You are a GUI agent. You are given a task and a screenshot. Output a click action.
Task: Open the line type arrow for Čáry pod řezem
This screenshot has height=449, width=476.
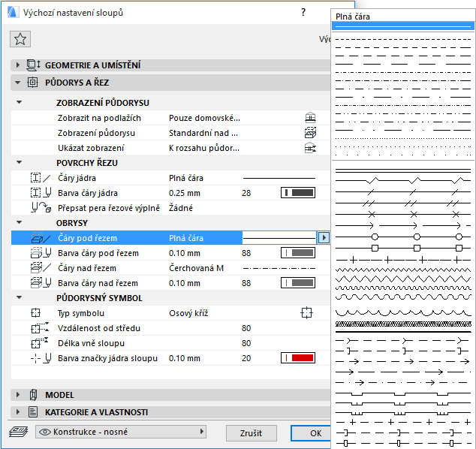pyautogui.click(x=324, y=238)
